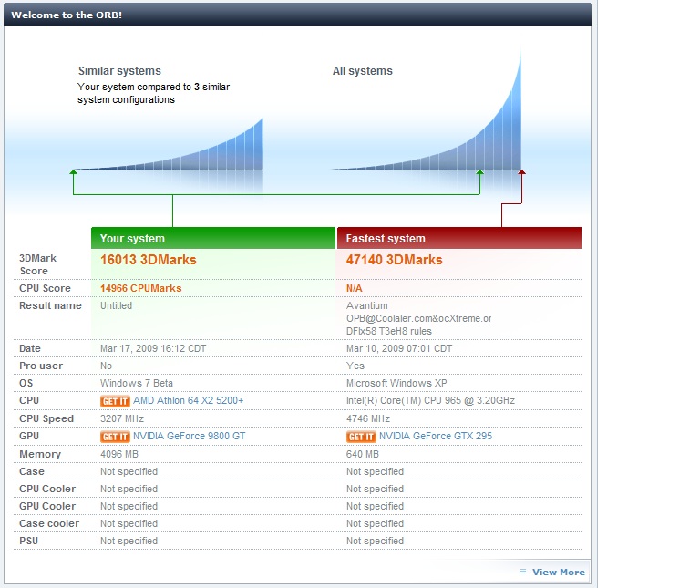
Task: Click the PSU row label
Action: (x=28, y=541)
